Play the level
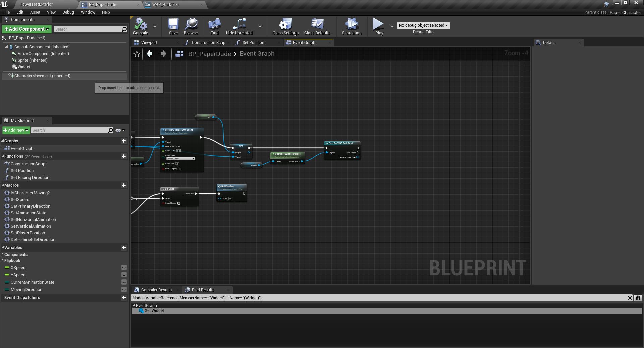644x348 pixels. click(379, 26)
